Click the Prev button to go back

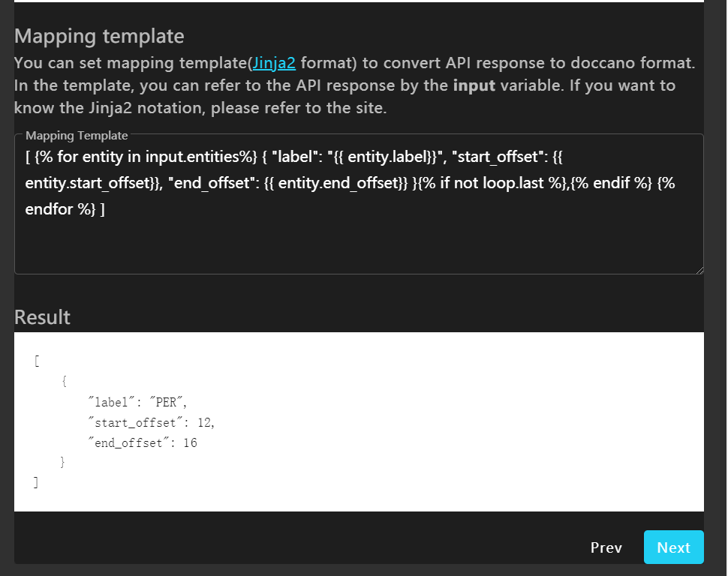click(606, 547)
